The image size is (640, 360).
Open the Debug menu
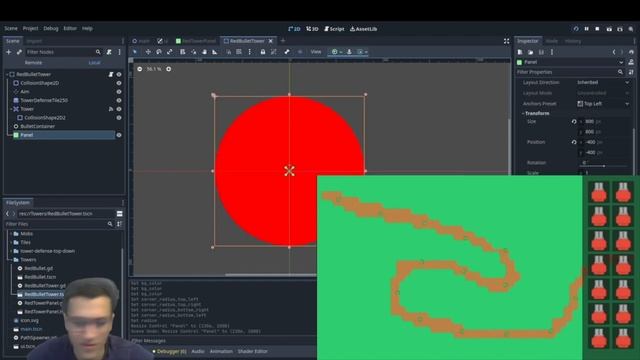tap(51, 29)
